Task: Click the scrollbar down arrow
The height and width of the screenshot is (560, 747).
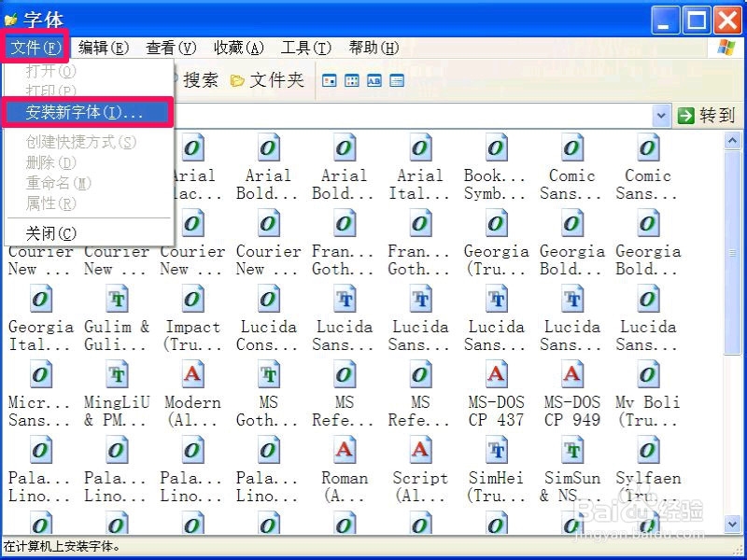Action: (x=732, y=525)
